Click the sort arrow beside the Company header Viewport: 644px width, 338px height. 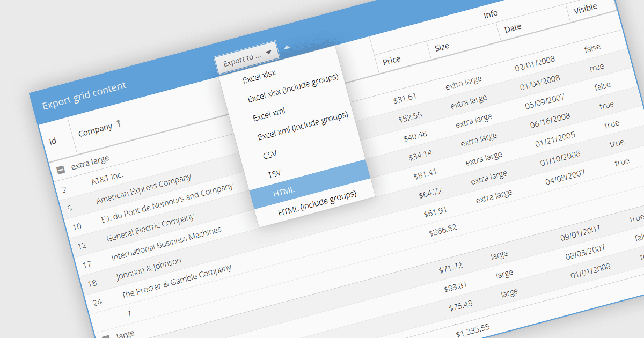click(x=119, y=123)
